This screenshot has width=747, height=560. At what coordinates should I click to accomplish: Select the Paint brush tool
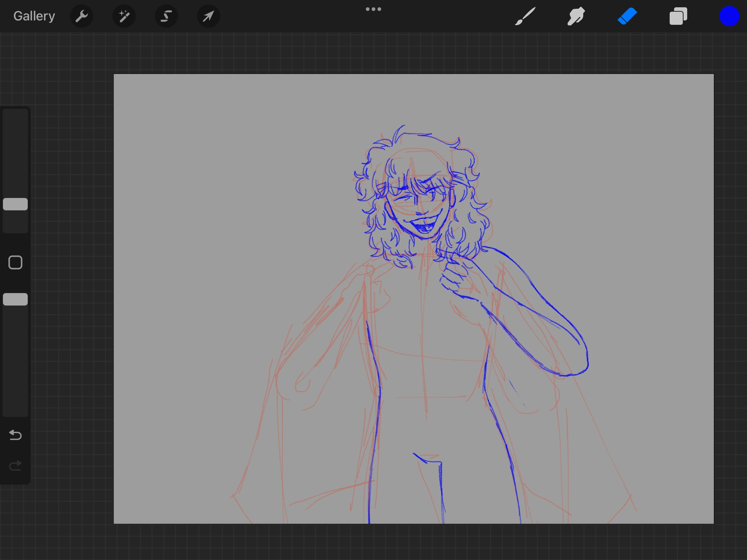525,16
